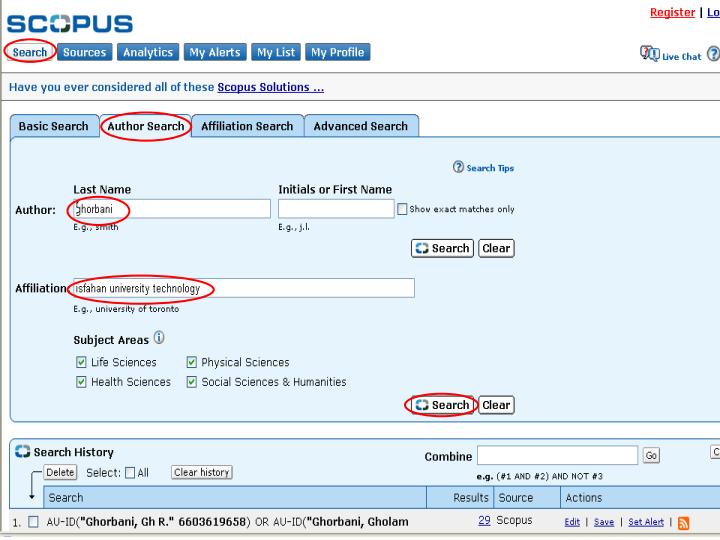Image resolution: width=720 pixels, height=540 pixels.
Task: Click the Actions column header
Action: [640, 498]
